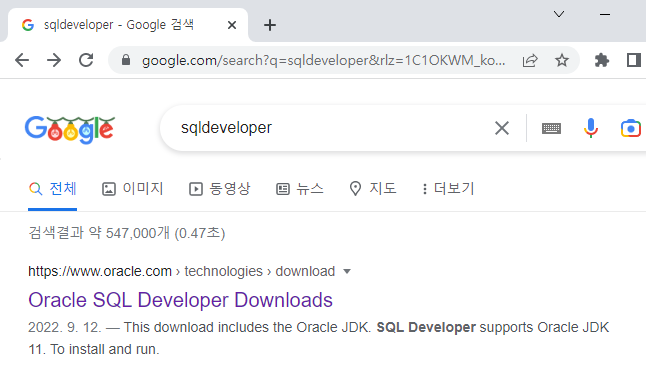Image resolution: width=646 pixels, height=379 pixels.
Task: View site security info via lock icon
Action: pyautogui.click(x=126, y=60)
